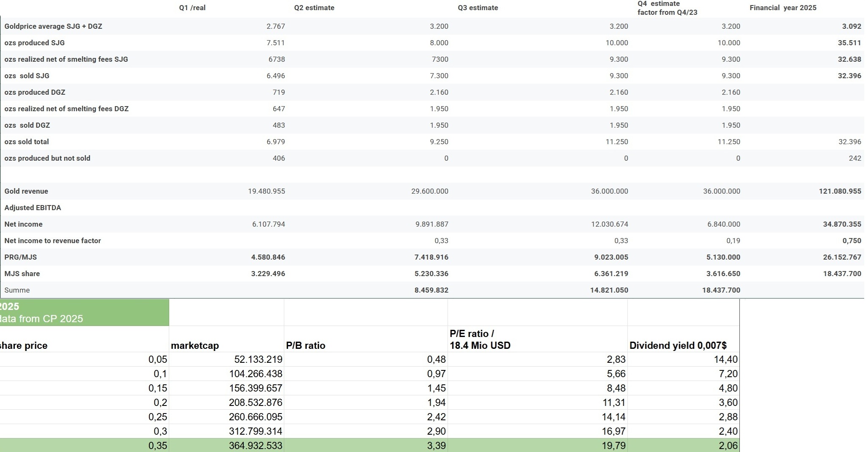Image resolution: width=868 pixels, height=452 pixels.
Task: Select the Net income row label
Action: [23, 224]
